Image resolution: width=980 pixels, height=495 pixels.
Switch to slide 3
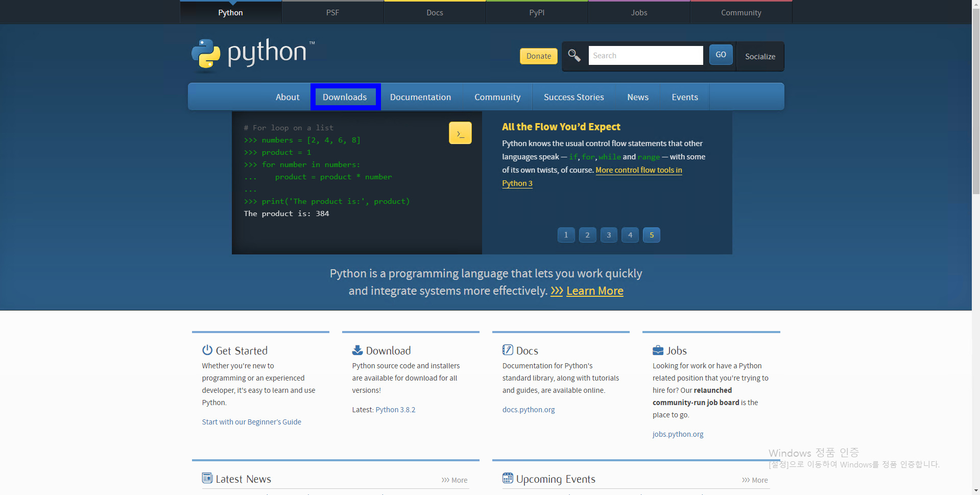[x=609, y=235]
